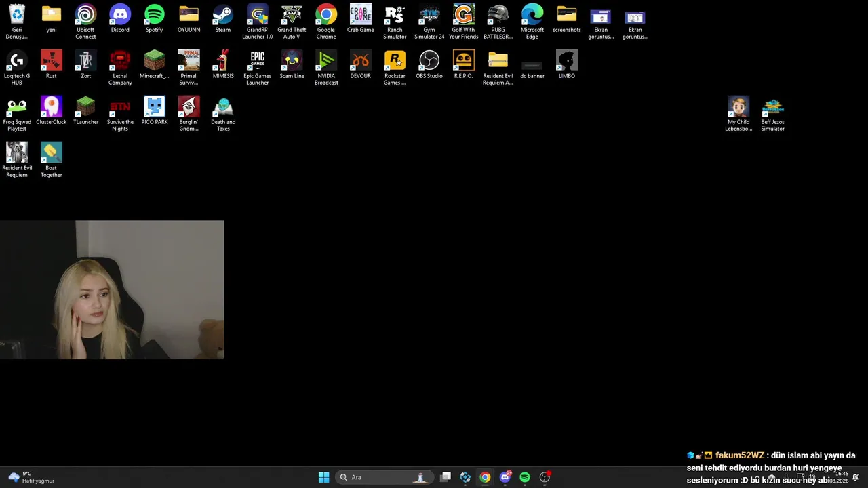868x488 pixels.
Task: Select the ClusterCluck shortcut
Action: [52, 111]
